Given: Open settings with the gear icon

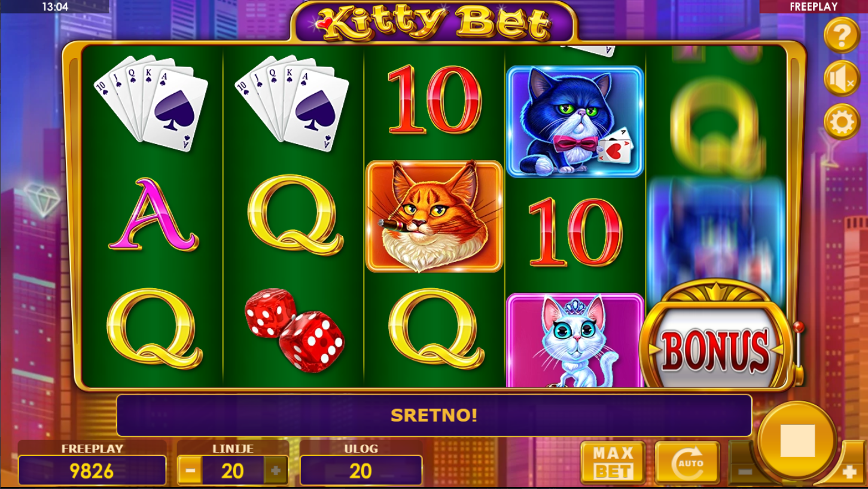Looking at the screenshot, I should coord(842,122).
